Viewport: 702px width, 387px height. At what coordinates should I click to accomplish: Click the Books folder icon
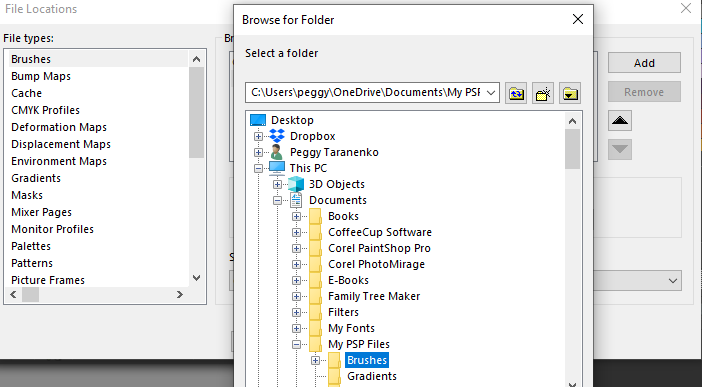[315, 216]
